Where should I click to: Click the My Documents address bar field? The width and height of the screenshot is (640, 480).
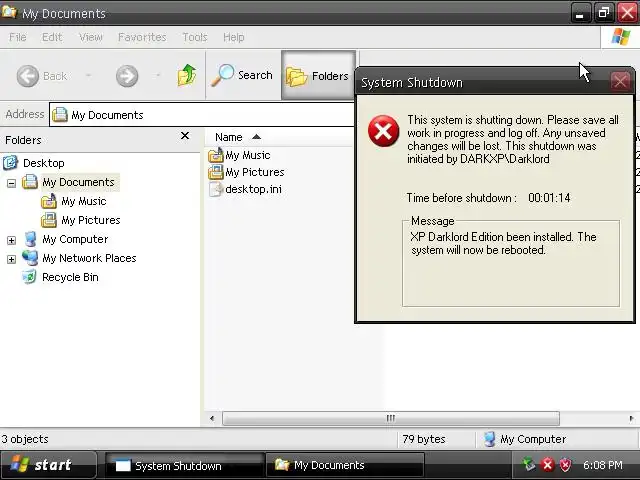pos(202,115)
